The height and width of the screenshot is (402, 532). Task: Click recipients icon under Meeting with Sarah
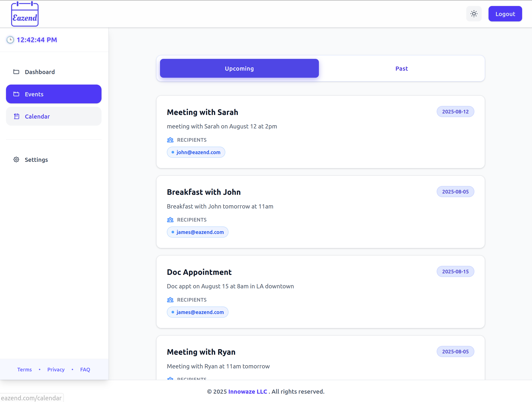click(x=170, y=140)
